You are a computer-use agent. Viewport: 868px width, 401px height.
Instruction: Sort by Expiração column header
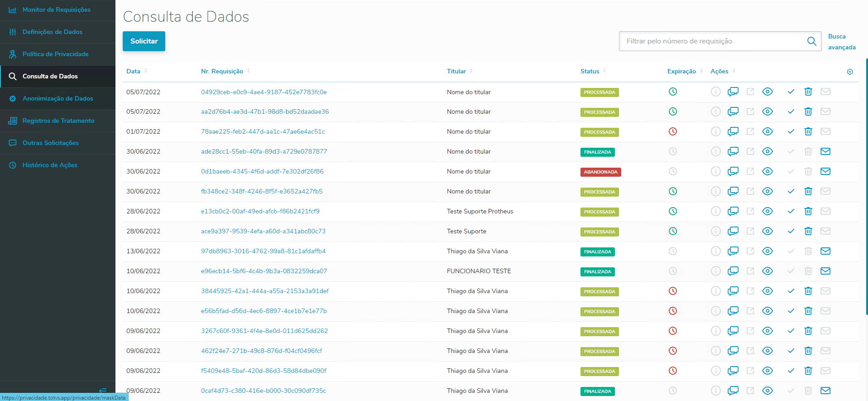685,71
